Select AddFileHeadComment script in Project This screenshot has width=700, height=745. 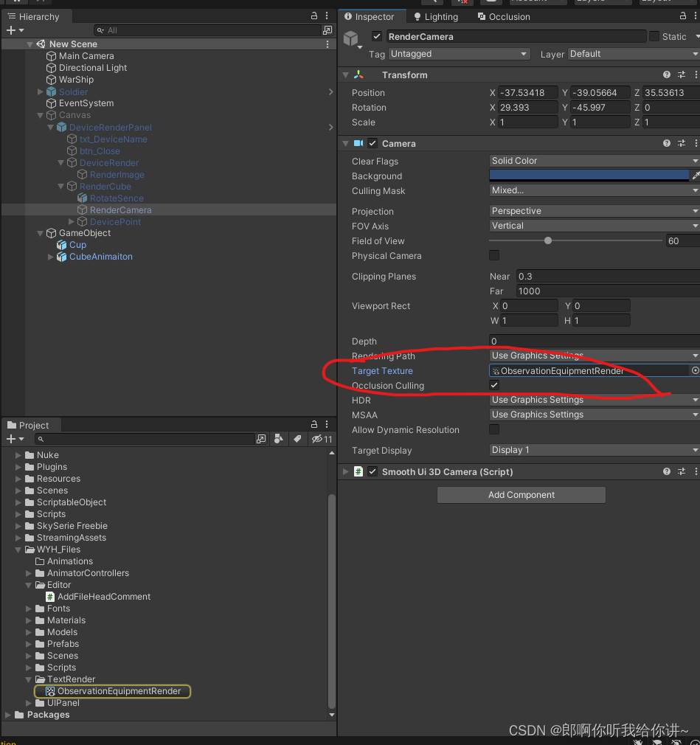click(98, 596)
